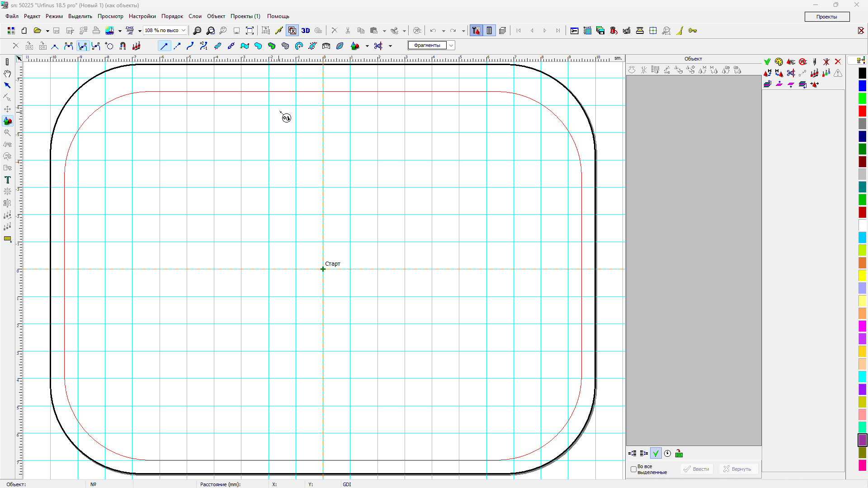This screenshot has width=868, height=488.
Task: Select the red color swatch
Action: (862, 111)
